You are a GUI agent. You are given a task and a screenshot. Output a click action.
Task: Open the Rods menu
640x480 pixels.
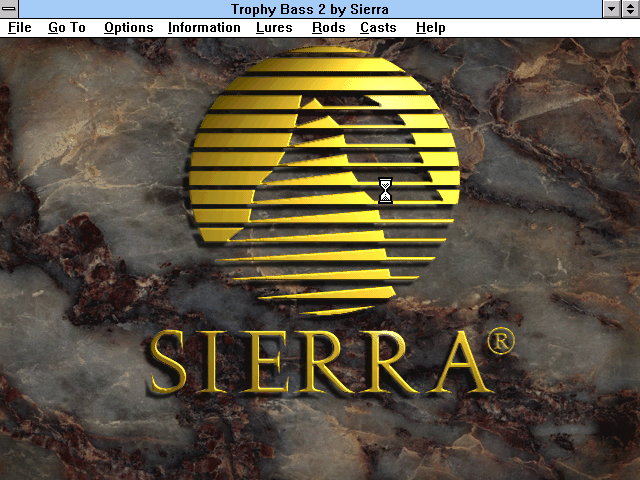329,28
